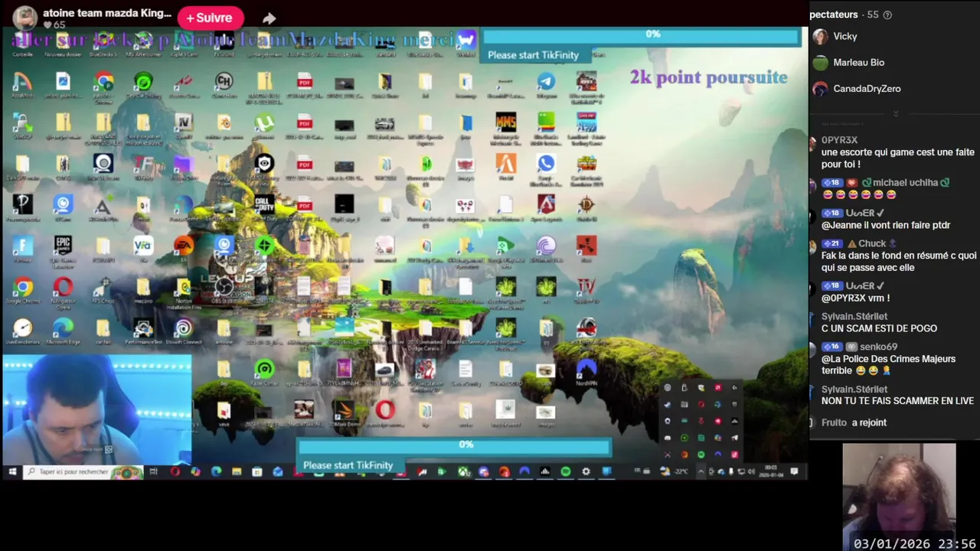The height and width of the screenshot is (551, 980).
Task: Click the michael uchiha username in chat
Action: point(905,183)
